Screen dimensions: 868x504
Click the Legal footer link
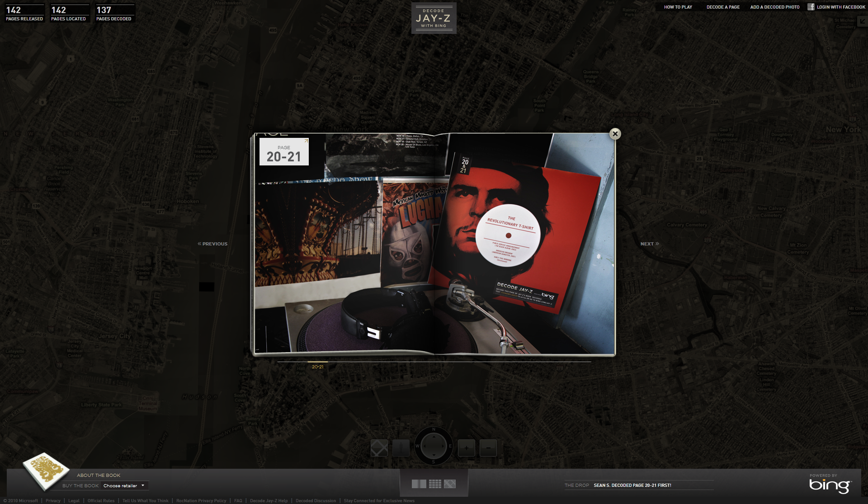coord(74,500)
